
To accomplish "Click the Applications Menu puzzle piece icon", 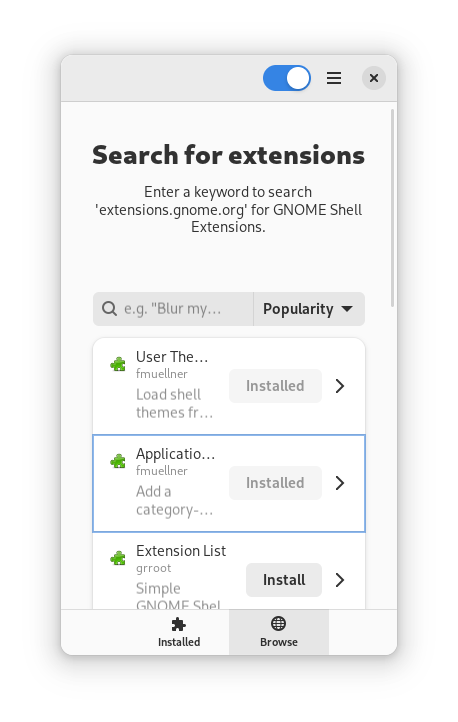I will click(x=118, y=461).
